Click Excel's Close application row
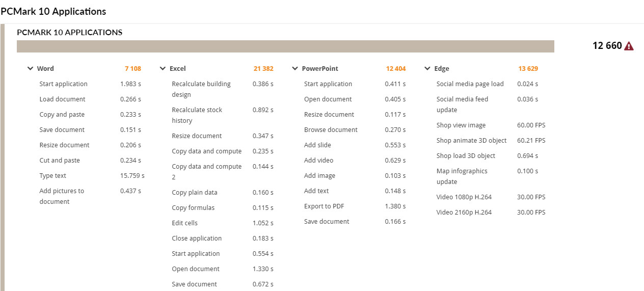644x291 pixels. point(223,238)
